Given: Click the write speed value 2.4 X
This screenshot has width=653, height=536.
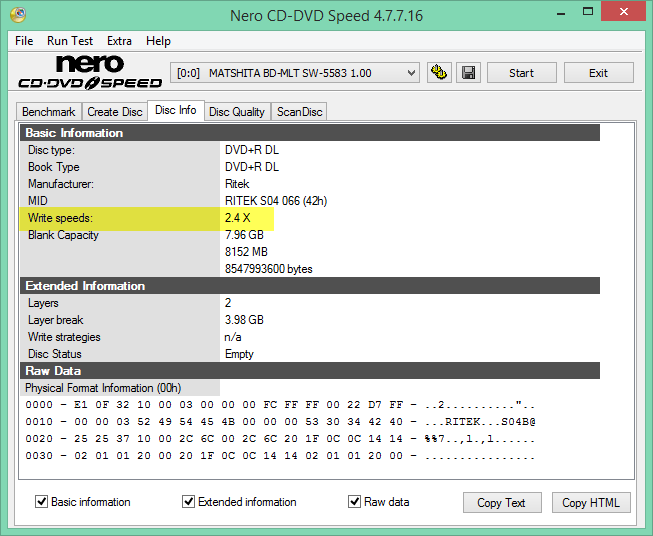Looking at the screenshot, I should [237, 218].
